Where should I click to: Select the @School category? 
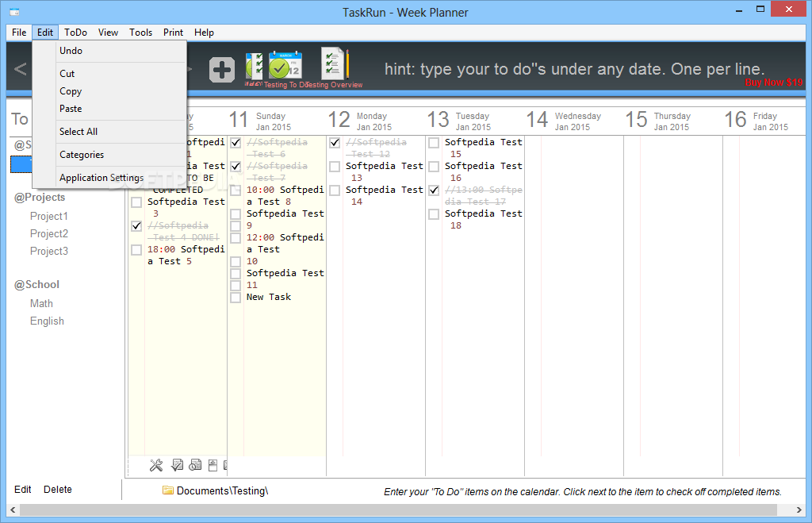coord(36,285)
